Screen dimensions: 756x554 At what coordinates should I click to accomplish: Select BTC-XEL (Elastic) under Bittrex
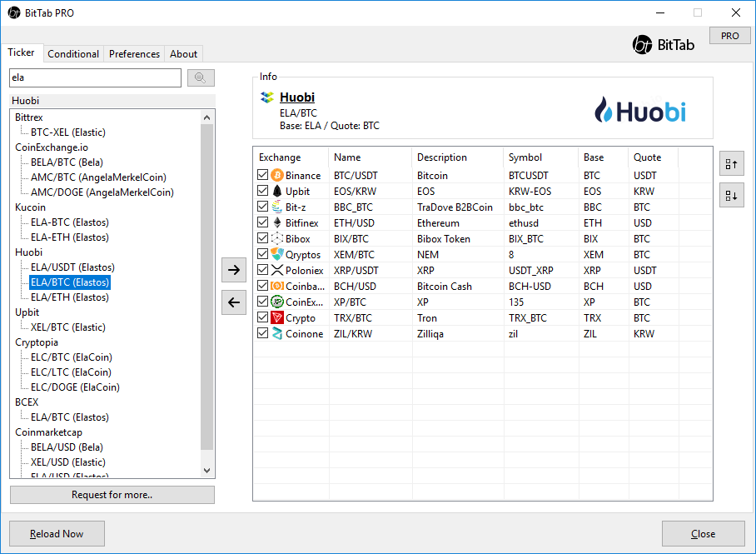tap(68, 132)
